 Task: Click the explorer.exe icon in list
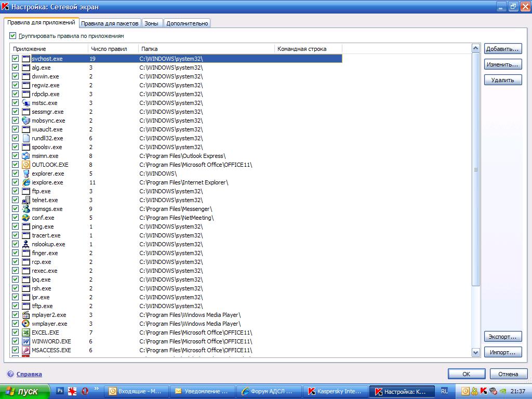pos(26,174)
